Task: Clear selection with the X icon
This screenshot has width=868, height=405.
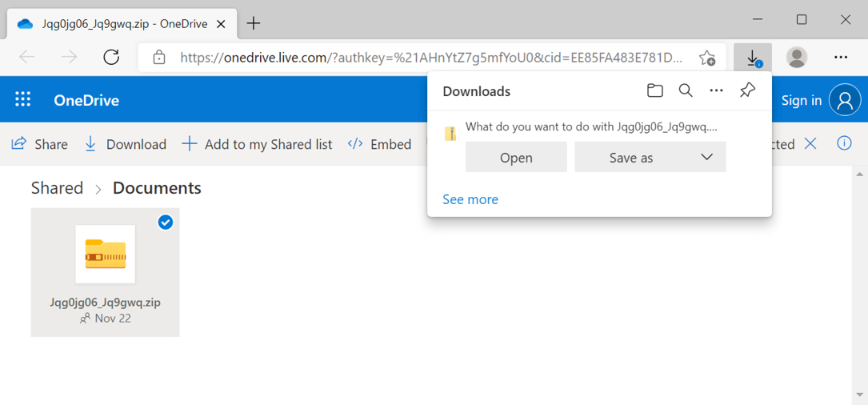Action: (810, 144)
